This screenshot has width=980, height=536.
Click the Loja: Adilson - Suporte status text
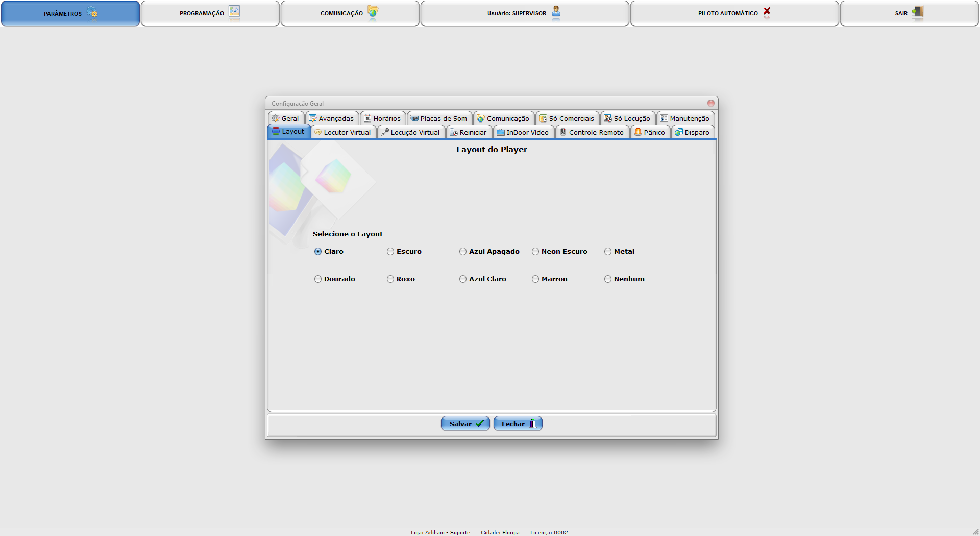(x=440, y=532)
